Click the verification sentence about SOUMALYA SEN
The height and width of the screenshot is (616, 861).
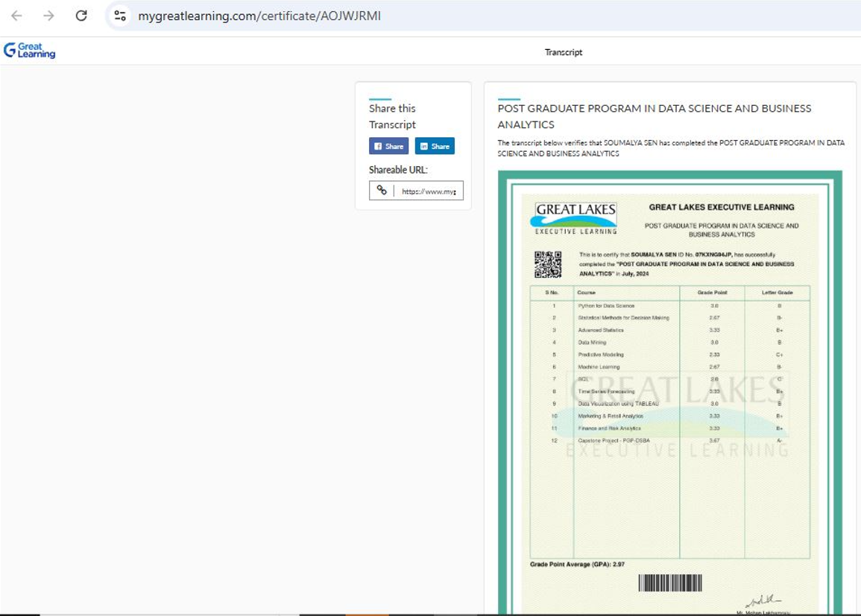click(x=671, y=148)
